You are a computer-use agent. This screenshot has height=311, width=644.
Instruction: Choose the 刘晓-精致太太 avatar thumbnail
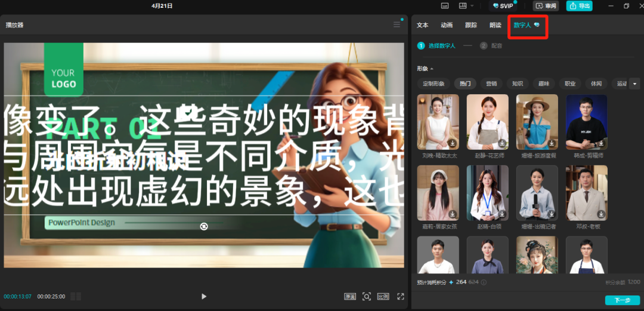438,122
